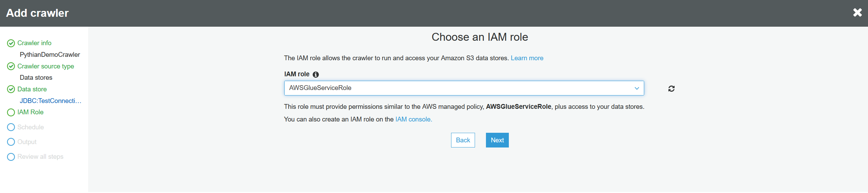Click the Crawler info green checkmark icon
This screenshot has height=193, width=868.
coord(11,43)
